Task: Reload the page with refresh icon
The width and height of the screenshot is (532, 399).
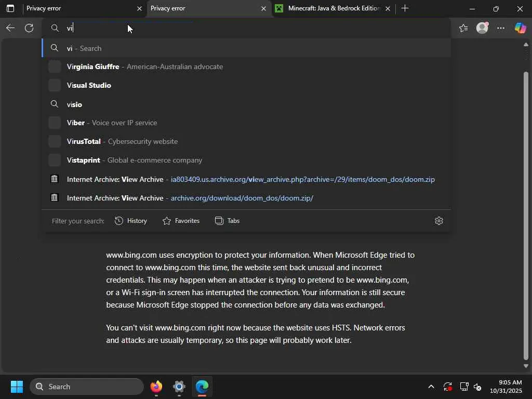Action: [29, 28]
